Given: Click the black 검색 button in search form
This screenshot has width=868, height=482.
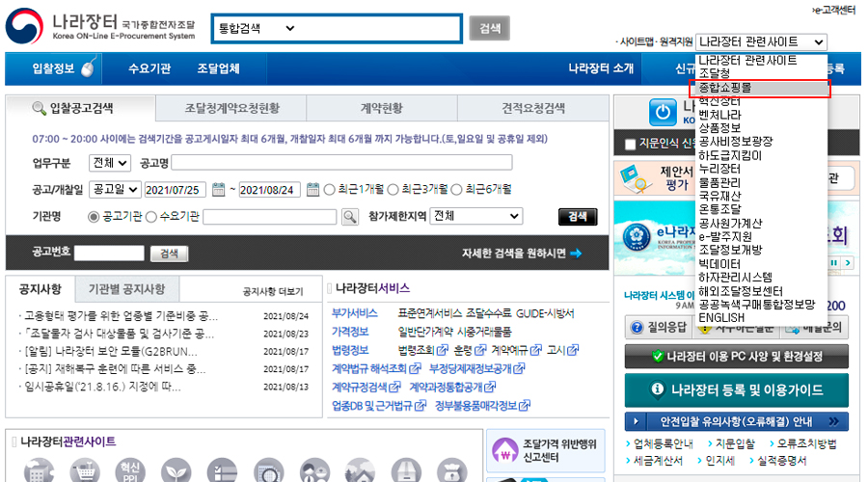Looking at the screenshot, I should (578, 216).
